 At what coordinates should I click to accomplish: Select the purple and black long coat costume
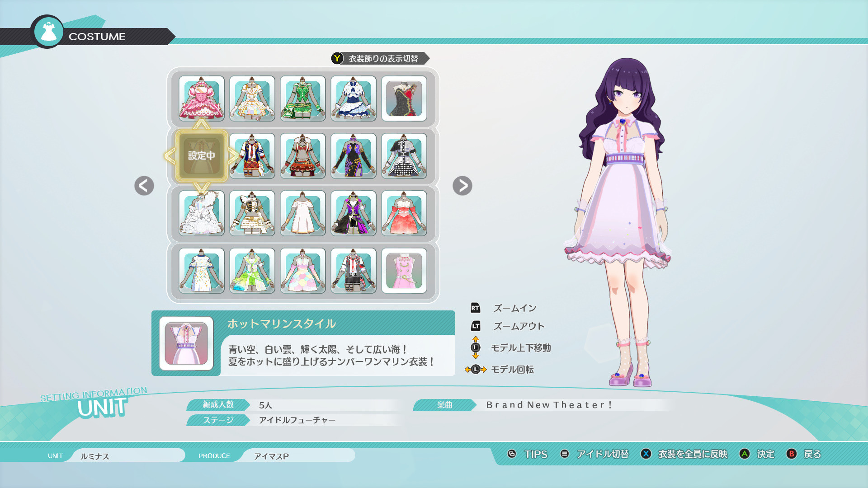coord(354,213)
